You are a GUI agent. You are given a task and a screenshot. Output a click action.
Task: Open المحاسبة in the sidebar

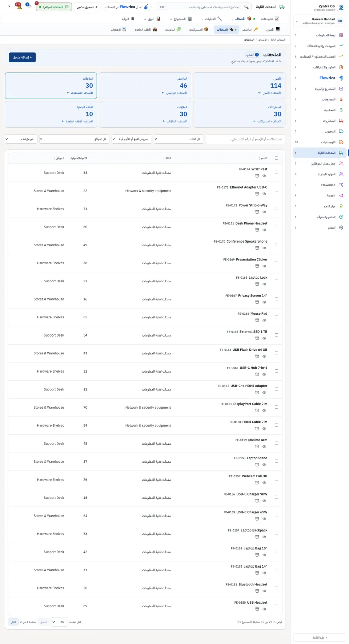point(320,110)
